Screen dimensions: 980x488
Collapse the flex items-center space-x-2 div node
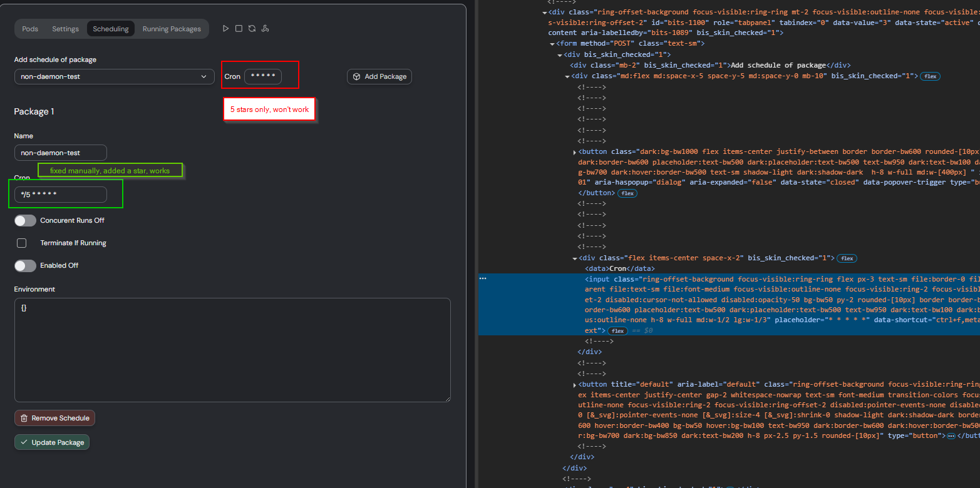(x=575, y=258)
